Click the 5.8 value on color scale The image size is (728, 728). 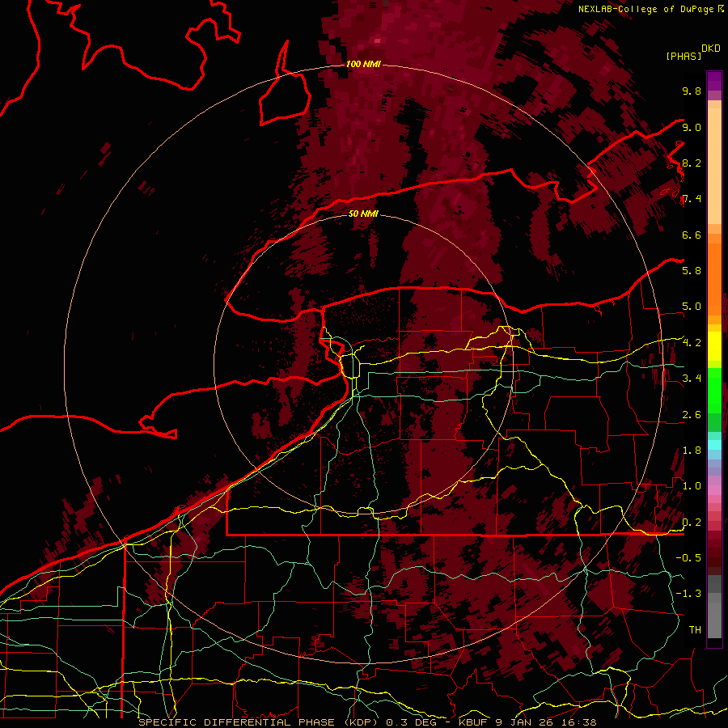(692, 270)
